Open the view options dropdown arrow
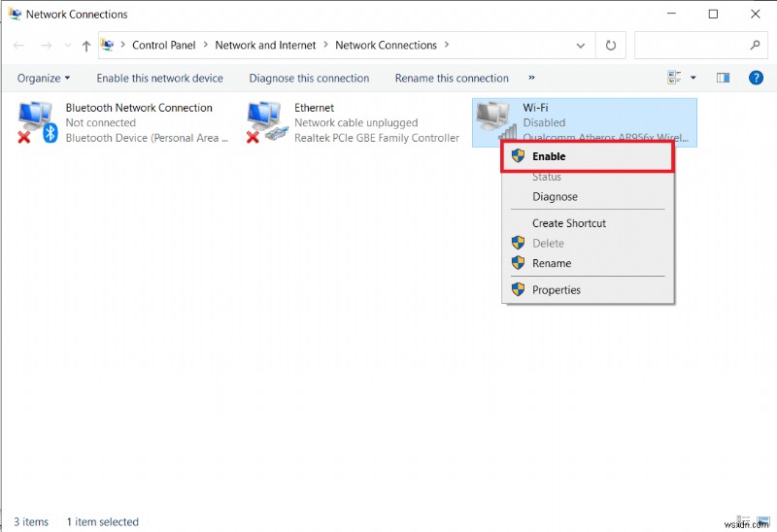 [693, 78]
